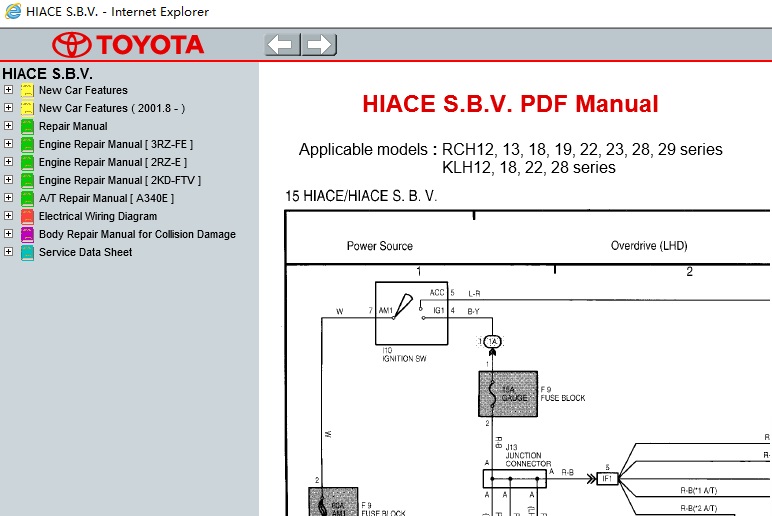Open the Electrical Wiring Diagram label
772x516 pixels.
(98, 216)
